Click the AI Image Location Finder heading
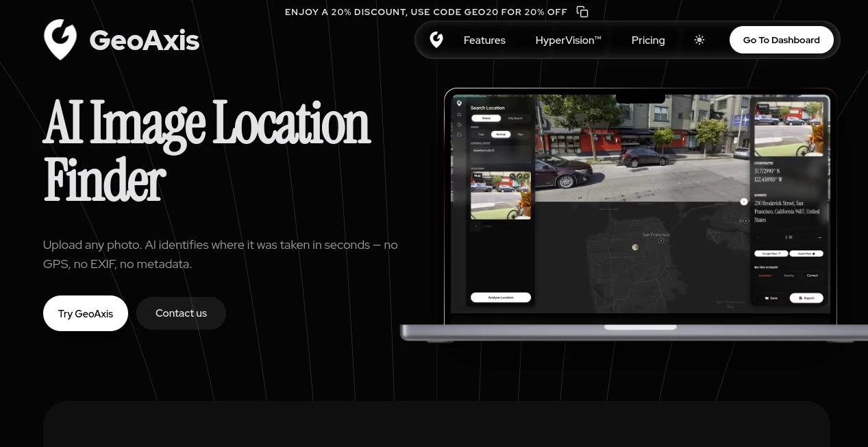Viewport: 868px width, 447px height. pos(207,152)
